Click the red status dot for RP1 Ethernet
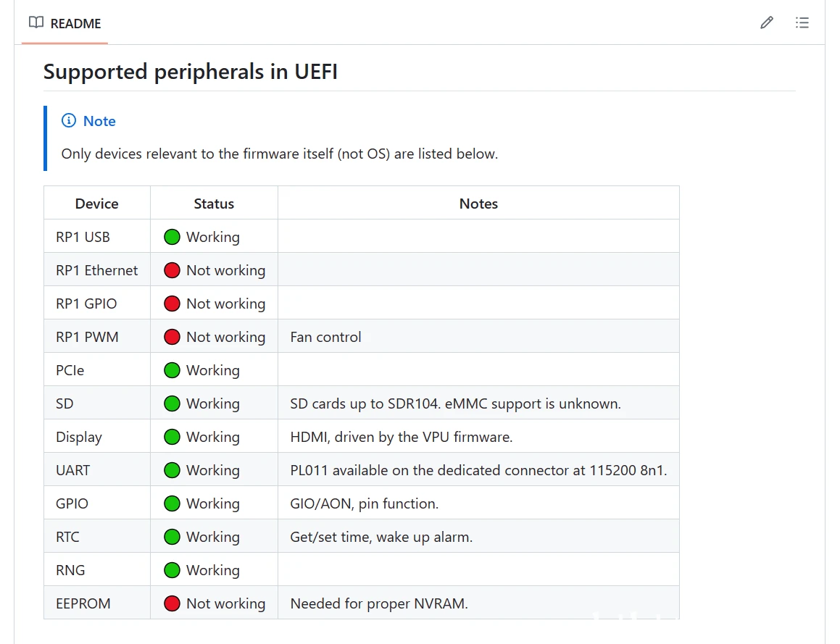 [172, 270]
